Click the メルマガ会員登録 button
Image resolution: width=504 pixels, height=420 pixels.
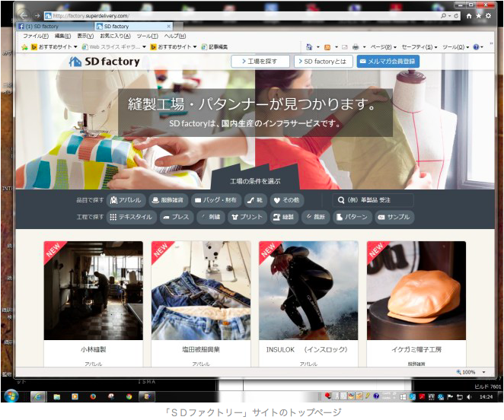(388, 61)
